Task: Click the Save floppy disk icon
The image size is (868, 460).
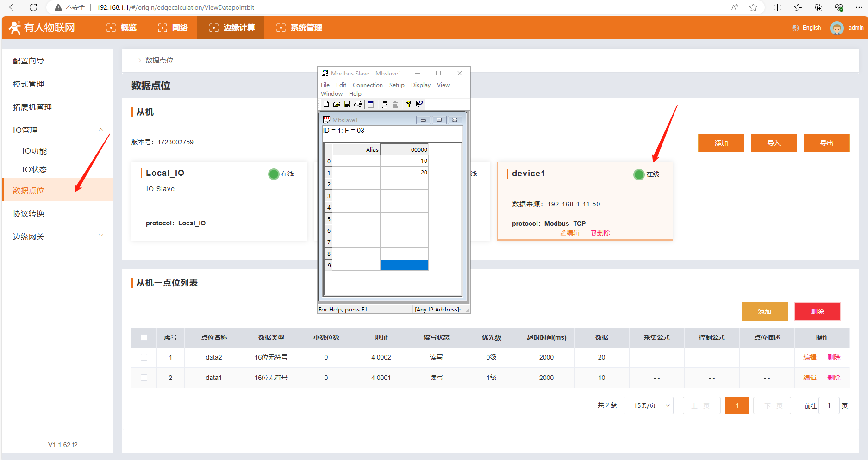Action: [x=347, y=105]
